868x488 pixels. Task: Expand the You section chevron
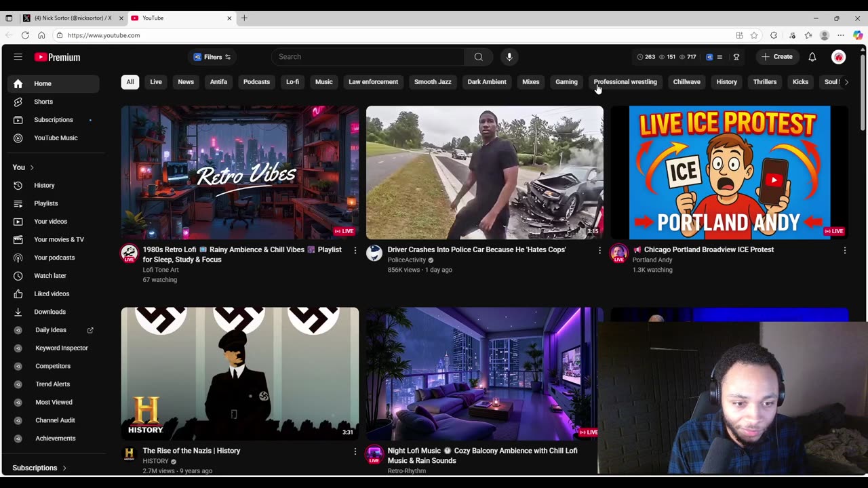click(x=32, y=167)
